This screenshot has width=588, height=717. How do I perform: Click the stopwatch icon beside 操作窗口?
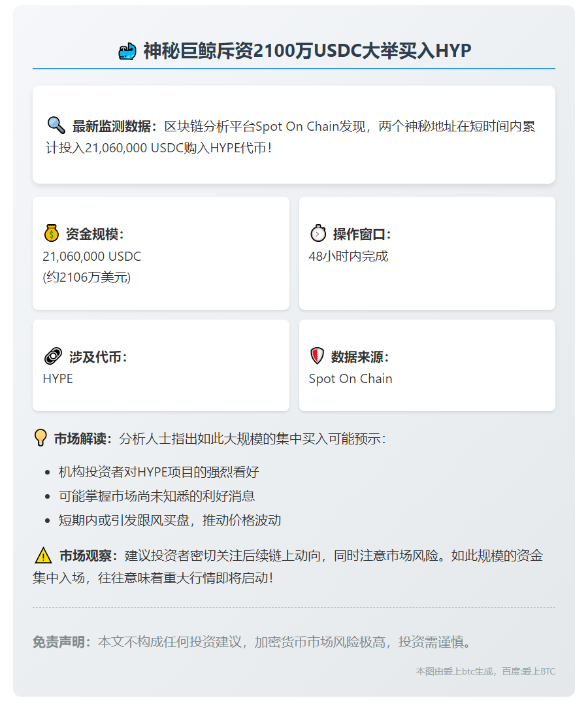tap(318, 233)
